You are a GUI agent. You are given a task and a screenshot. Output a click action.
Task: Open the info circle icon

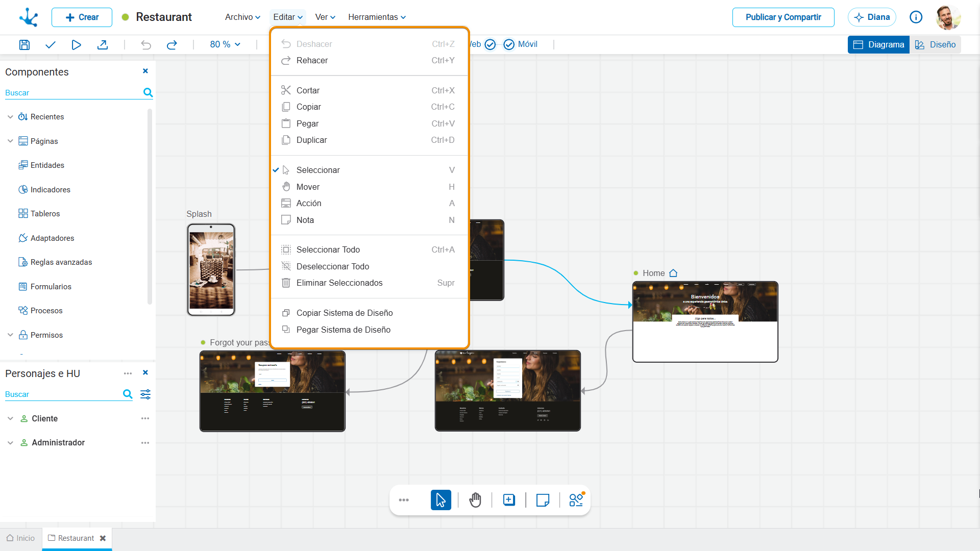[x=916, y=17]
